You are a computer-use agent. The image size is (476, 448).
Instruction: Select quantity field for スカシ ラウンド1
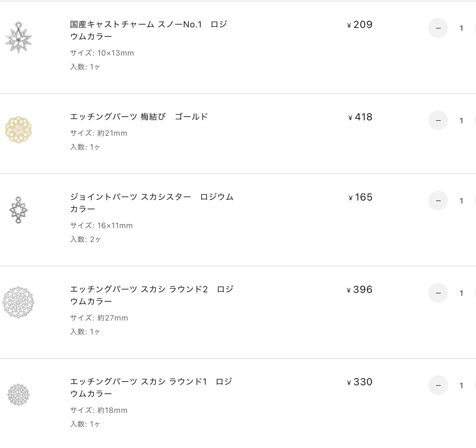(461, 386)
